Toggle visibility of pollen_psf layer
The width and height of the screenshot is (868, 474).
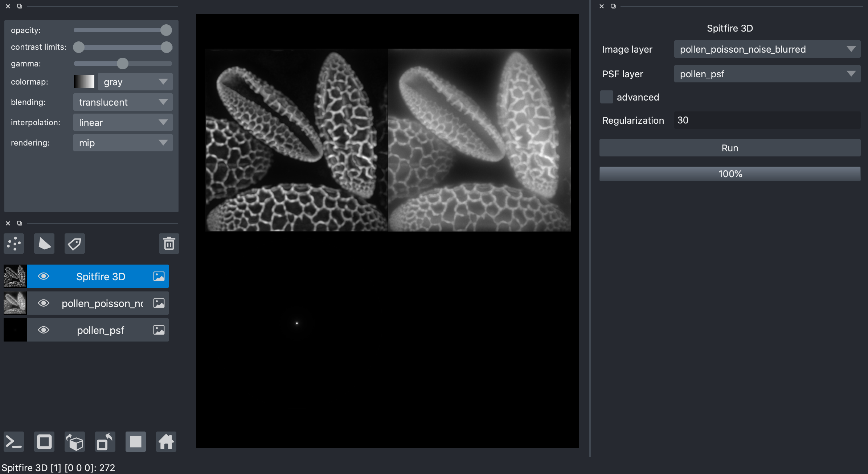[x=44, y=330]
